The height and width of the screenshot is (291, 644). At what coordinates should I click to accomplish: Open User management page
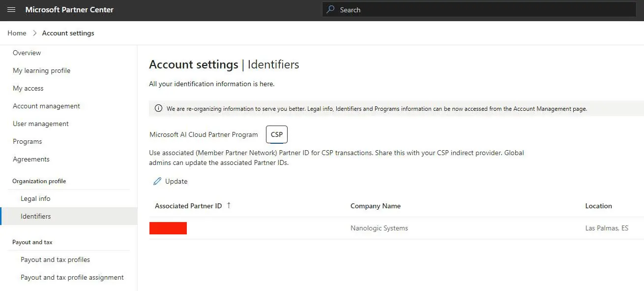41,124
